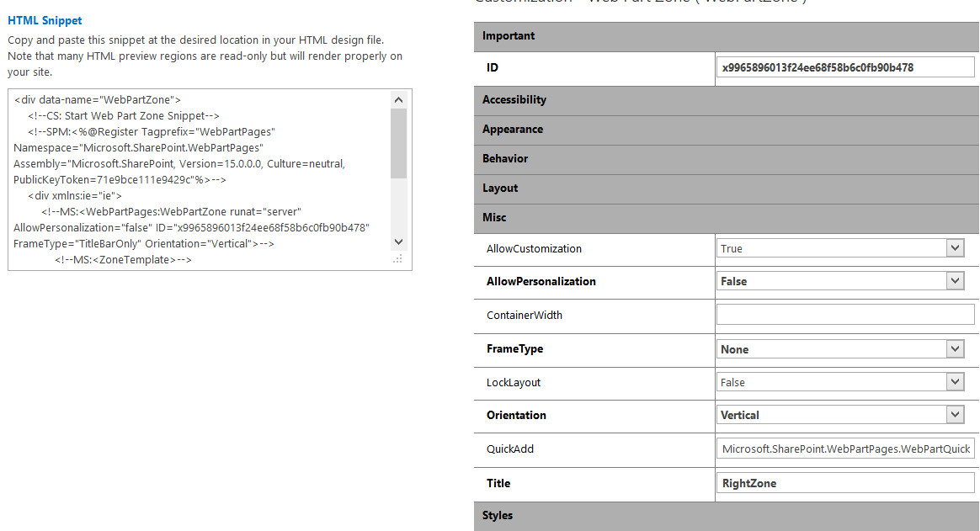Open the LockLayout dropdown
The height and width of the screenshot is (531, 980).
(x=954, y=381)
